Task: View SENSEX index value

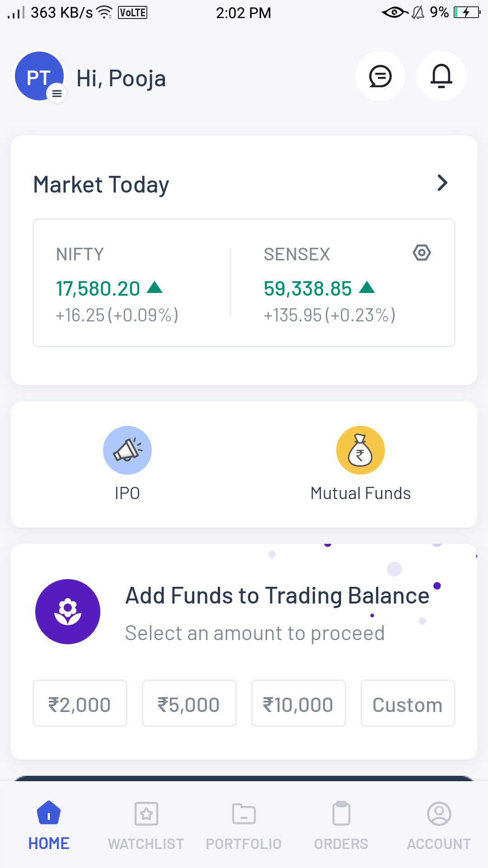Action: 308,288
